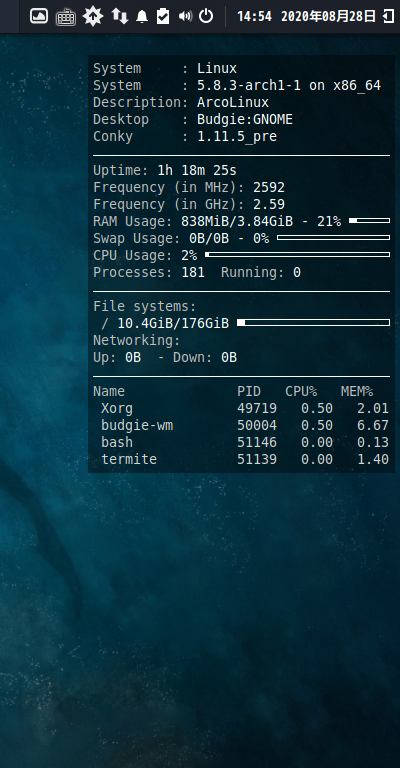Select the Xorg process row
400x768 pixels.
coord(241,408)
